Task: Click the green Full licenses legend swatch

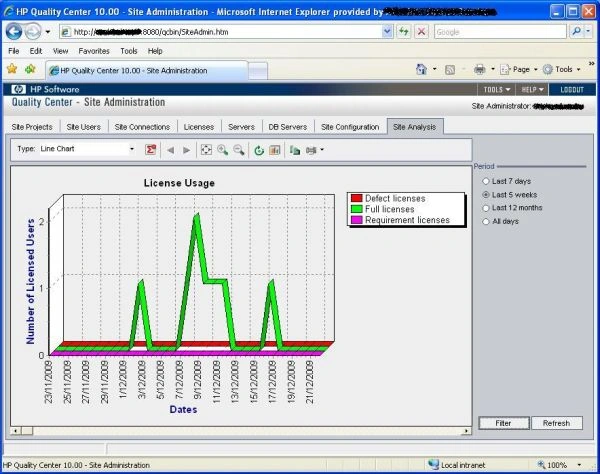Action: coord(357,209)
